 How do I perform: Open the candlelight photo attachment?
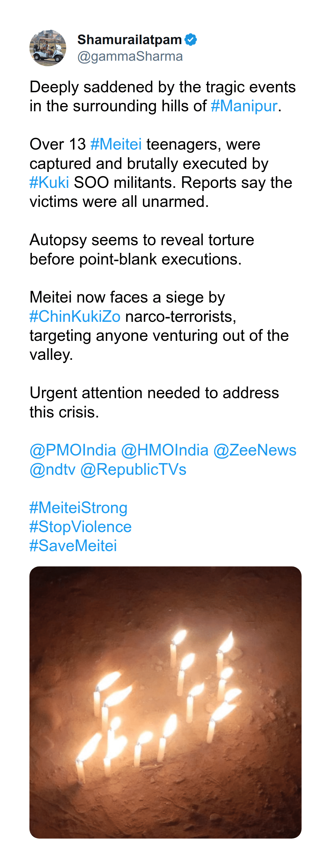[x=165, y=702]
